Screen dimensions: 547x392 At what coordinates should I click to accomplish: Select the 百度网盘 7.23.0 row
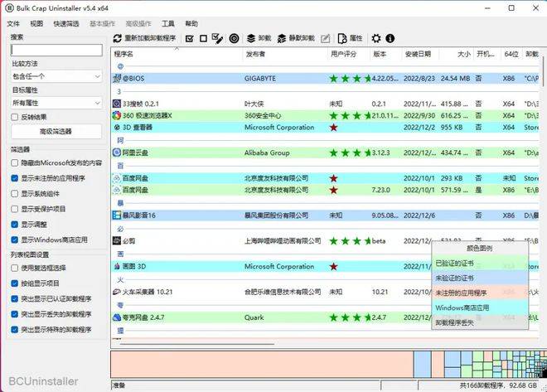326,190
